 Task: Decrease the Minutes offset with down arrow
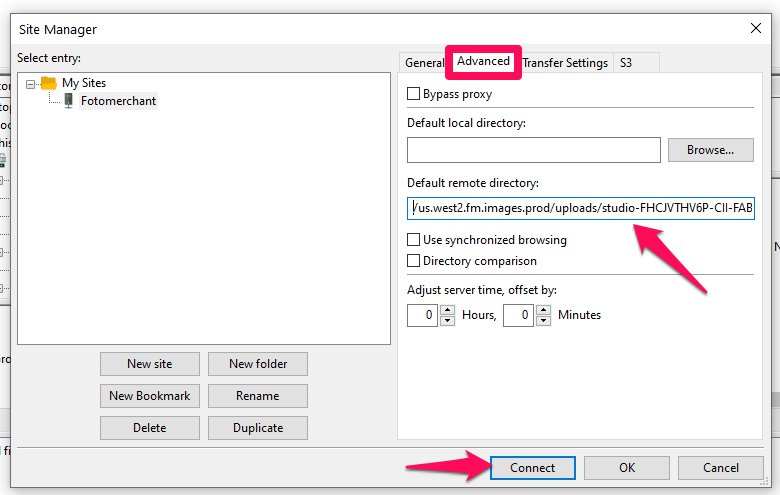click(x=544, y=321)
